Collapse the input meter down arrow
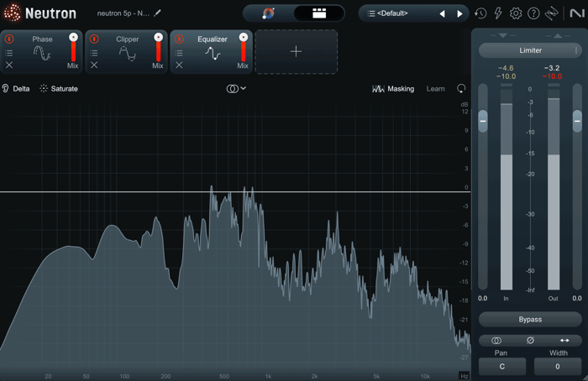588x381 pixels. tap(503, 35)
